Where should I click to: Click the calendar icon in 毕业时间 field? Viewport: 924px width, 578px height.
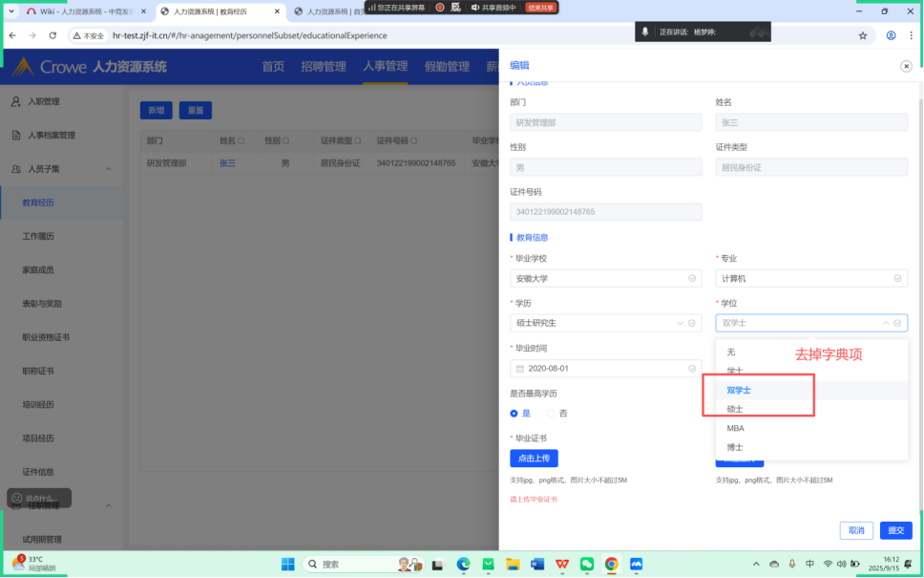519,369
